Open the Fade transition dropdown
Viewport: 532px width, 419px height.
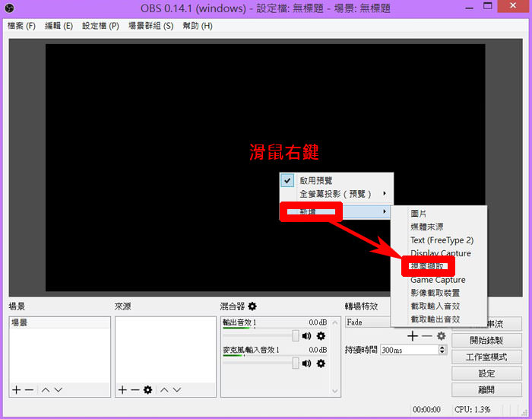(368, 322)
